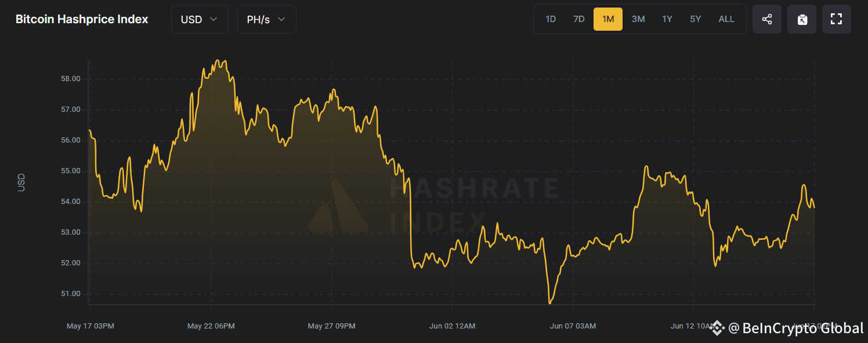Click the 51.00 y-axis label

tap(71, 294)
